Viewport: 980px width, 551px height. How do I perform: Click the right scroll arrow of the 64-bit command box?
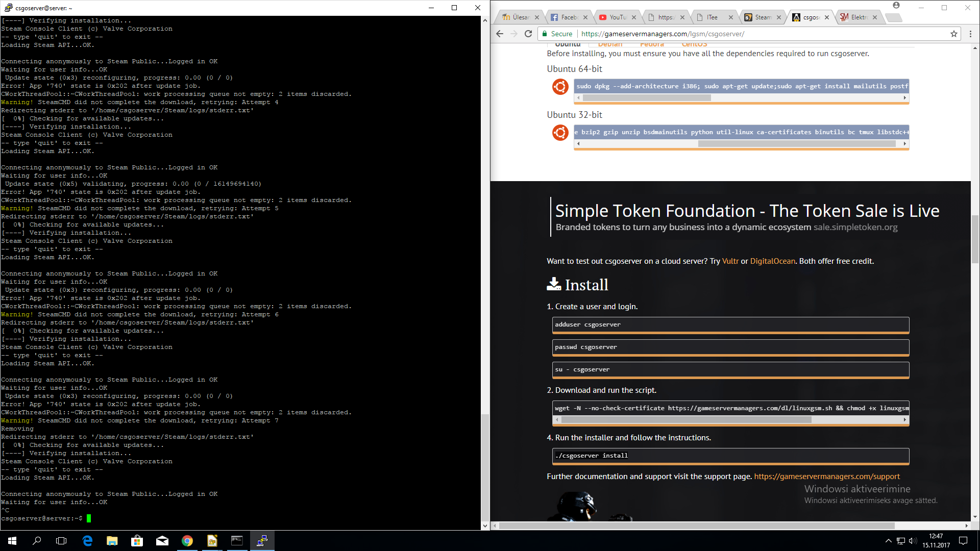[x=903, y=97]
